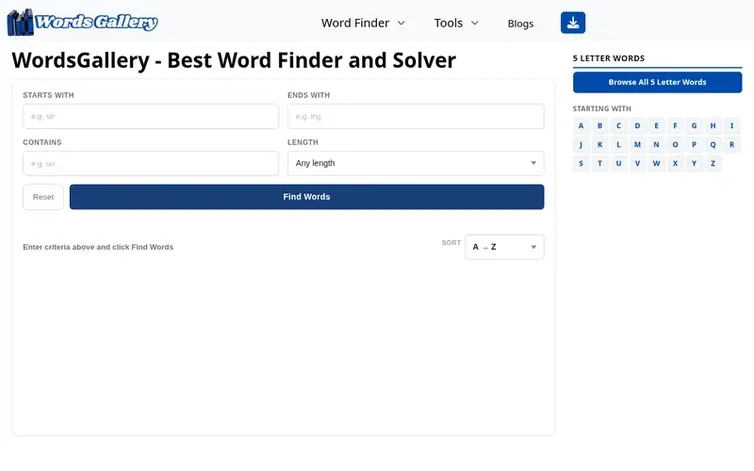754x471 pixels.
Task: Select letter C under Starting With
Action: pos(618,126)
